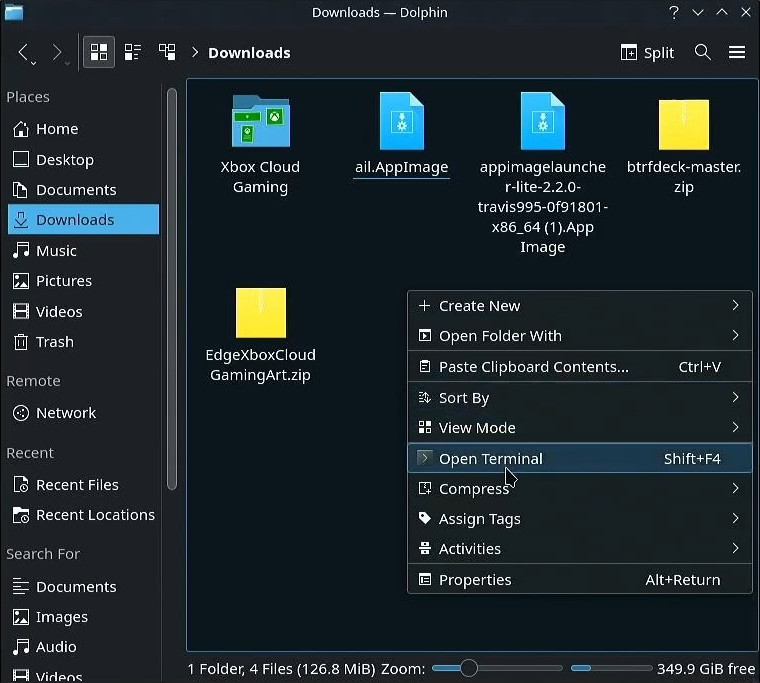Select the appimagelauncher-lite AppImage file icon
The width and height of the screenshot is (760, 683).
point(542,121)
